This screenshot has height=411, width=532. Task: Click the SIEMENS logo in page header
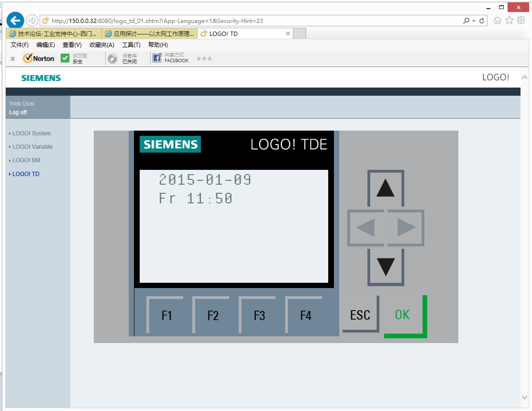point(41,78)
